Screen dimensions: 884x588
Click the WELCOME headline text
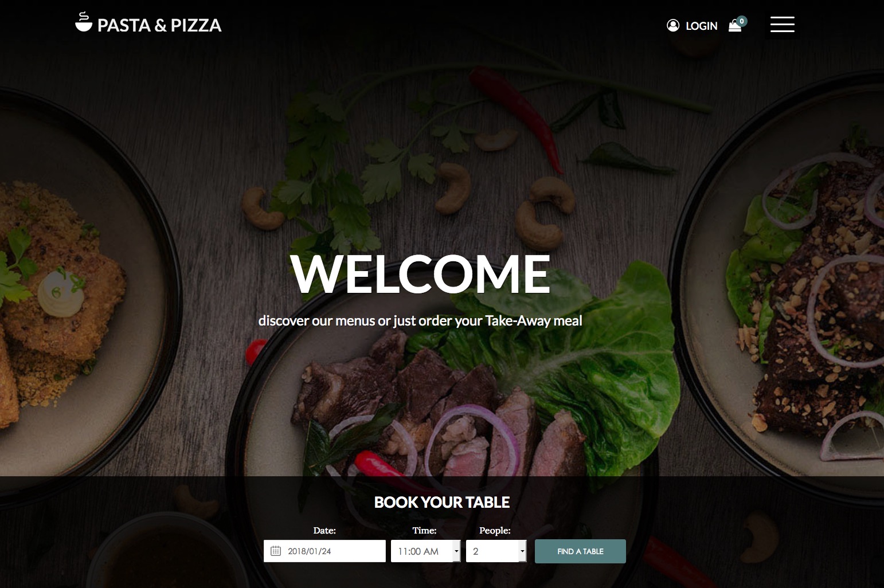pos(420,274)
